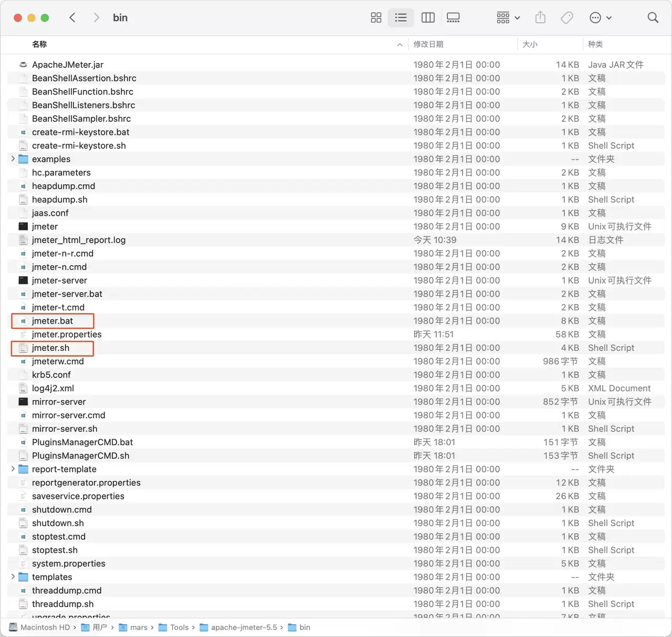Select the jmeter-n-r.cmd file
The image size is (672, 637).
click(62, 254)
